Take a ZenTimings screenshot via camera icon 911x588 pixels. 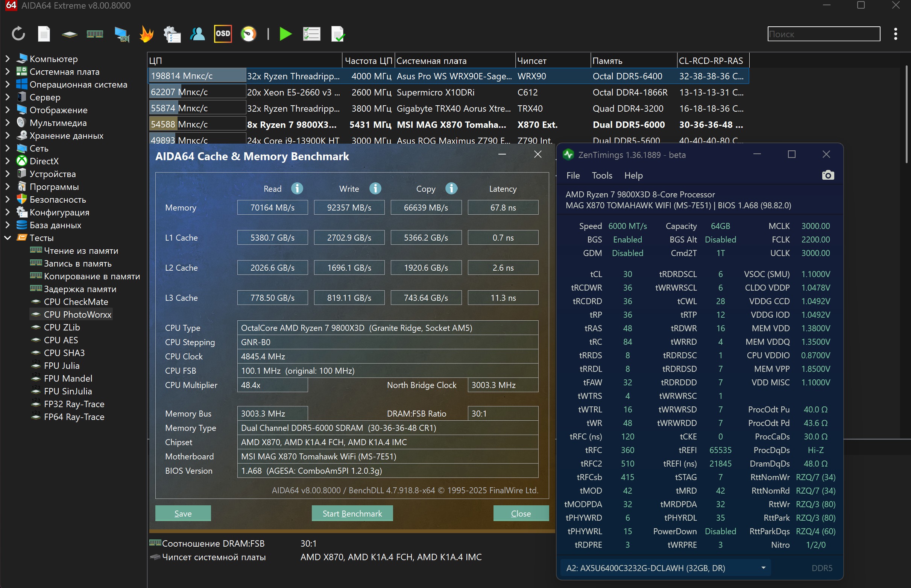point(828,175)
